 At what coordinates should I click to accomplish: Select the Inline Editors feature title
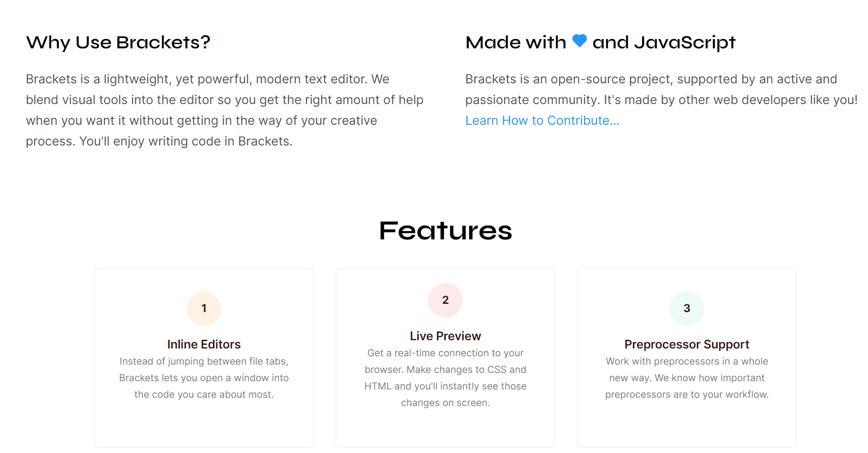tap(204, 344)
